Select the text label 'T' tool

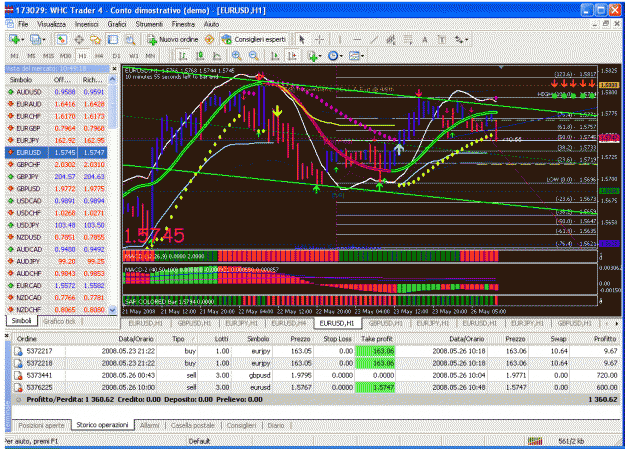pos(442,39)
